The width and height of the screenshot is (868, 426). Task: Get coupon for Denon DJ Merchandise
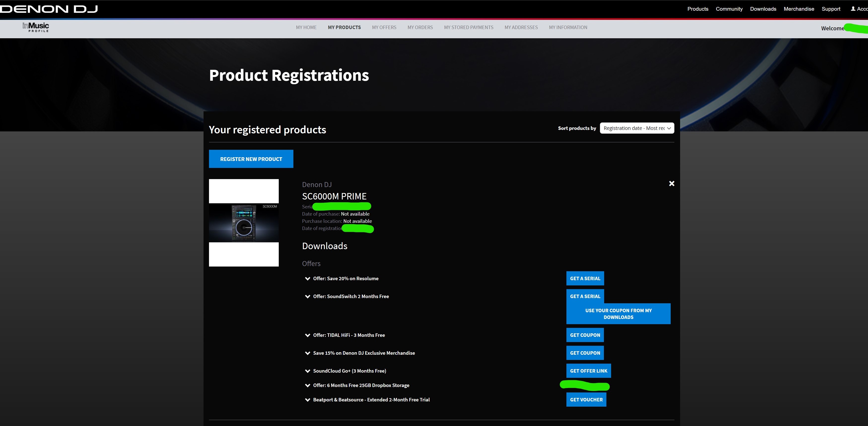[585, 353]
